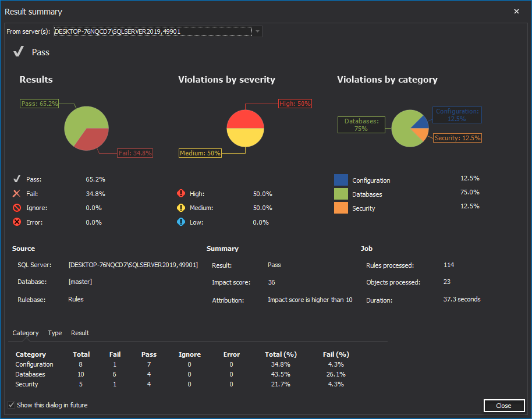
Task: Switch to the Result tab
Action: coord(80,333)
